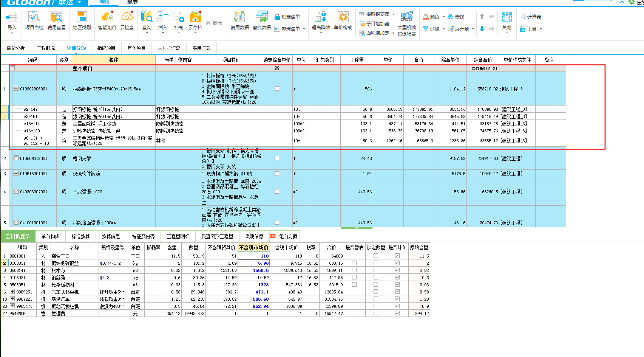The width and height of the screenshot is (644, 357).
Task: Collapse the ribbon with top-right chevron
Action: (622, 2)
